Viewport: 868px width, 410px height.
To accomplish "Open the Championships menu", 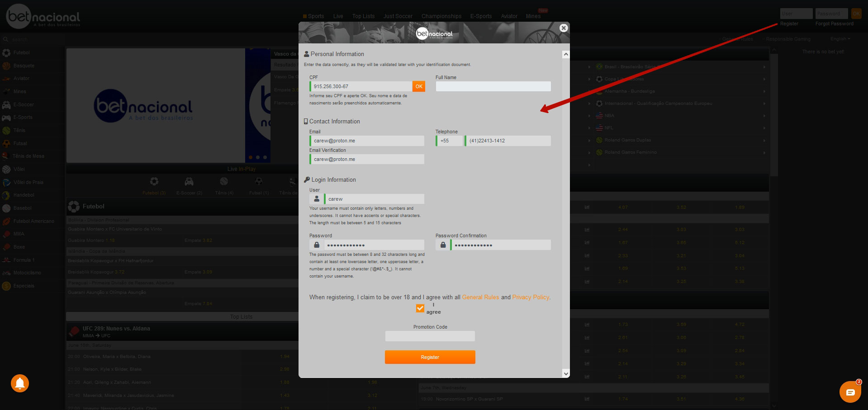I will click(441, 16).
